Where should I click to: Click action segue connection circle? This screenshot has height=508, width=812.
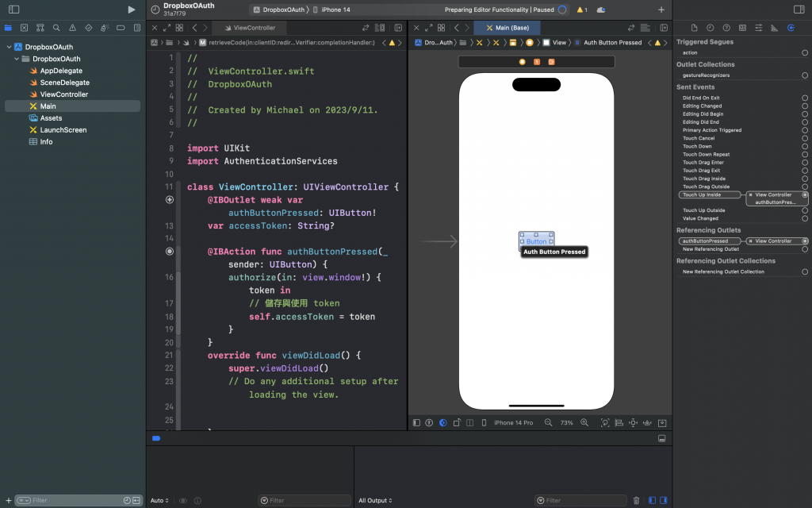pos(805,52)
